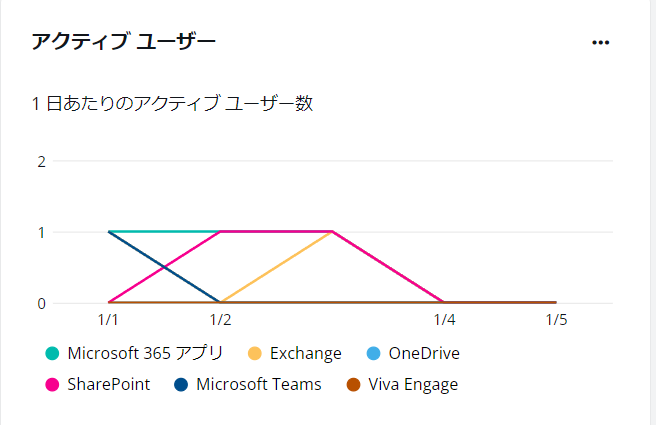Click the light blue OneDrive legend dot
Viewport: 656px width, 425px height.
pyautogui.click(x=374, y=353)
